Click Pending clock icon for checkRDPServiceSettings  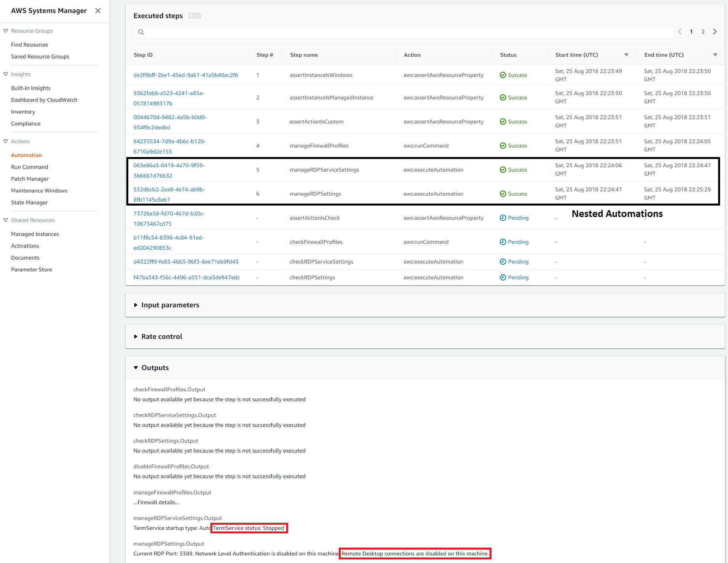503,262
